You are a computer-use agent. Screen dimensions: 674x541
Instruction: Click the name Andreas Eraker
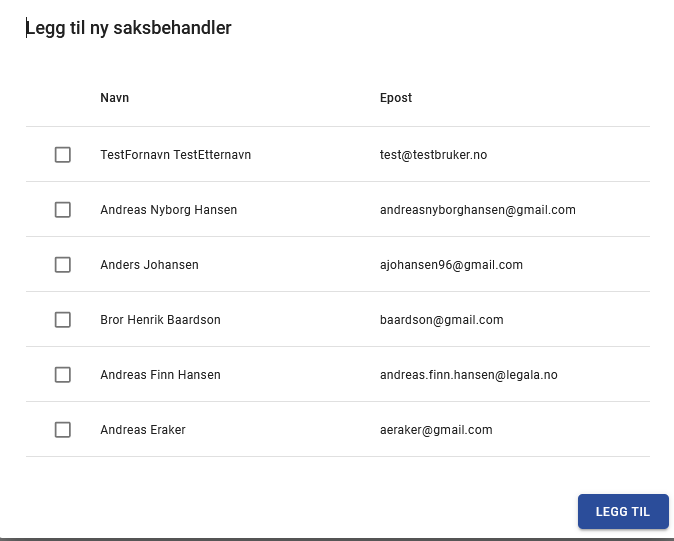click(x=143, y=430)
